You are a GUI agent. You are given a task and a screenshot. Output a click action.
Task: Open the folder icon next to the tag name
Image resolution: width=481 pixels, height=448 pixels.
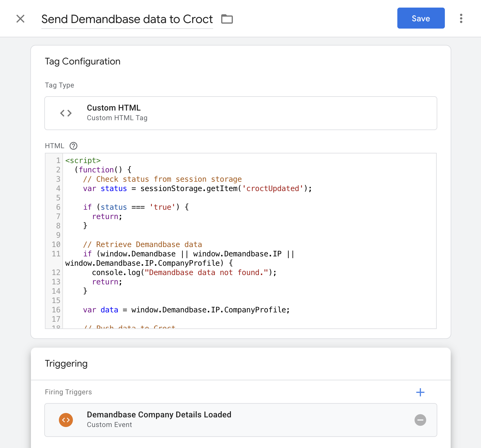click(227, 19)
